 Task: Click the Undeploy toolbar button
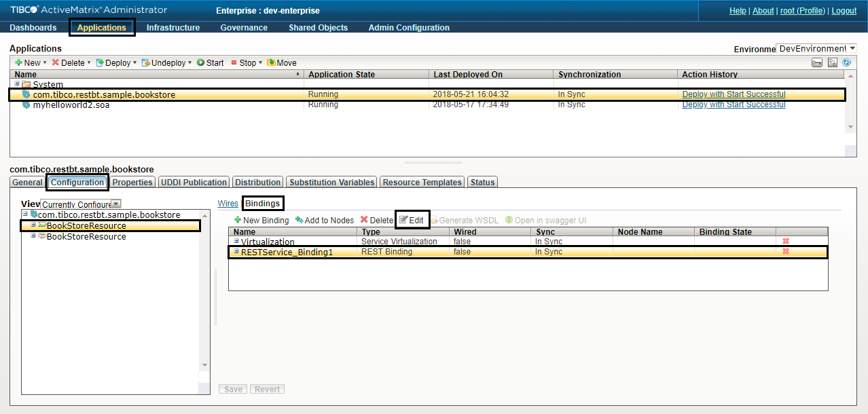pos(164,62)
